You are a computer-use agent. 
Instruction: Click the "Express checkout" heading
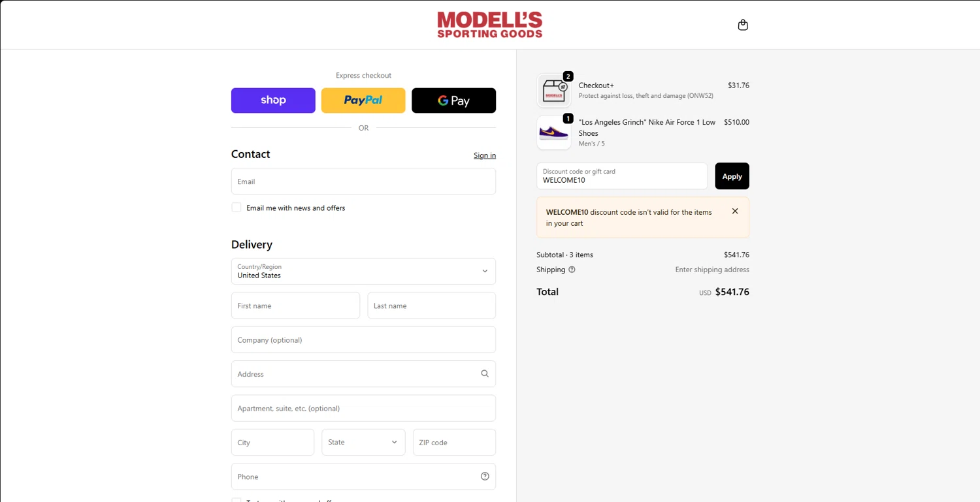363,75
